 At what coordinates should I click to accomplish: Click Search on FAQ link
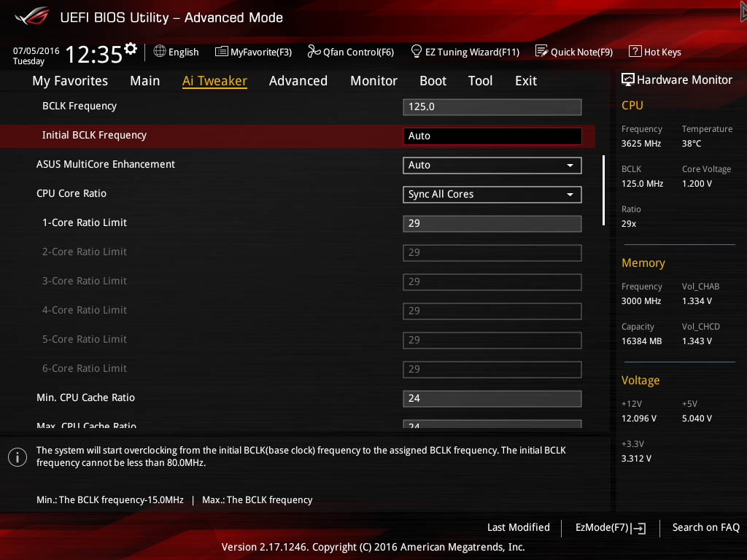(x=705, y=527)
